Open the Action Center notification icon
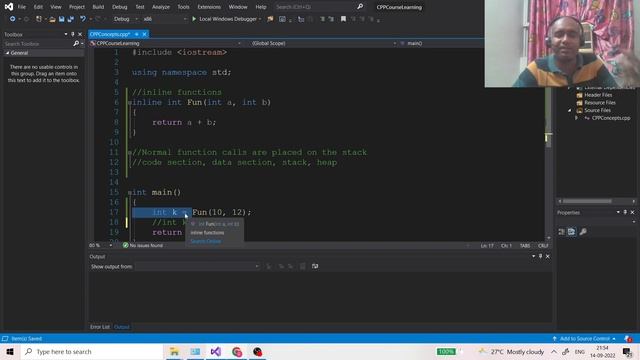 point(627,351)
